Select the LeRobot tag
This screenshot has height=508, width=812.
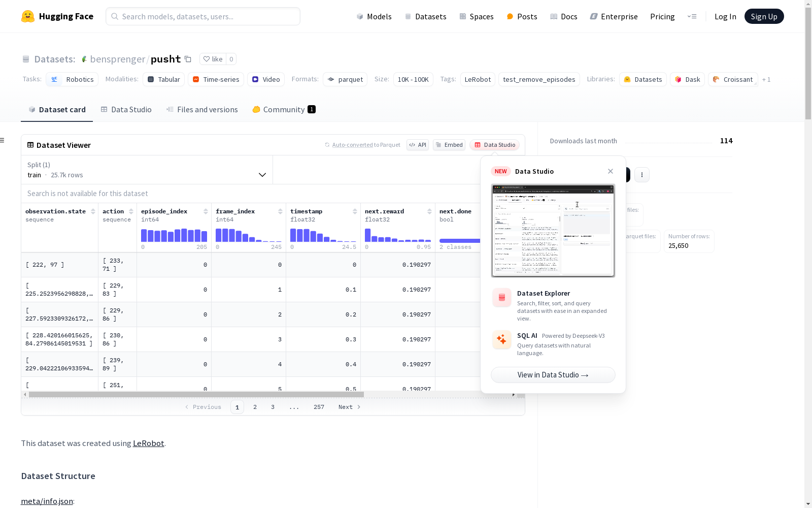point(478,79)
